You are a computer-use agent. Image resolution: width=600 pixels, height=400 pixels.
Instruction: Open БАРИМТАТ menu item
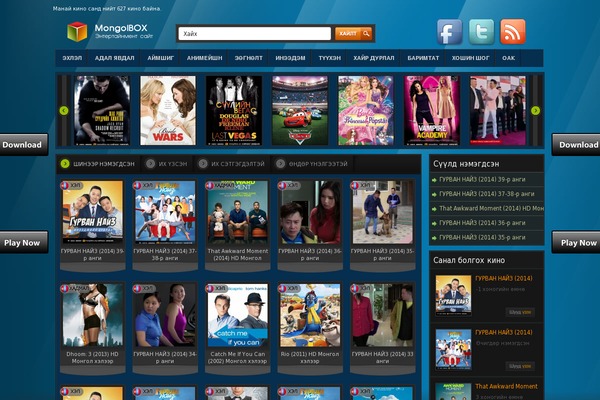pyautogui.click(x=423, y=58)
